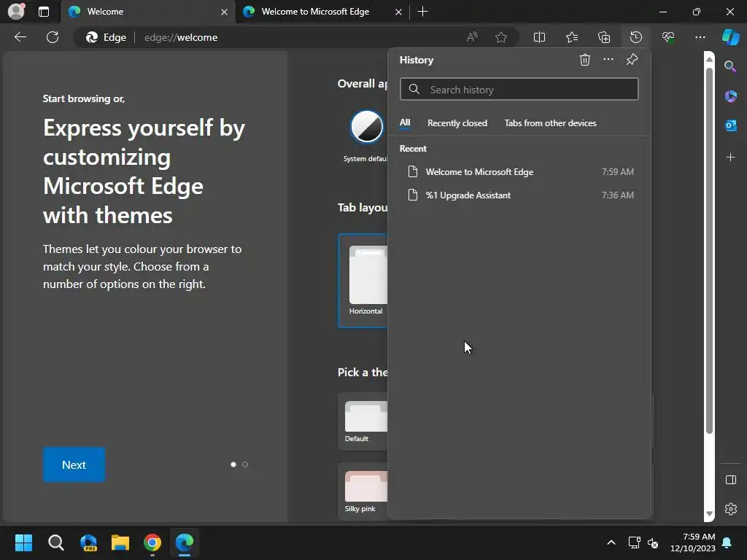Open the network status tray icon
Screen dimensions: 747x560
(634, 542)
